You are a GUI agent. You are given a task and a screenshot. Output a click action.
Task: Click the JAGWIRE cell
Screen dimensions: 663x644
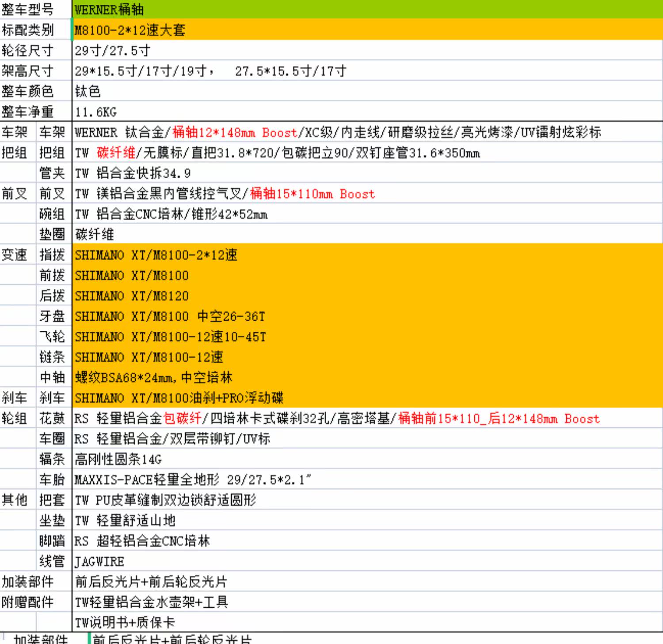367,561
